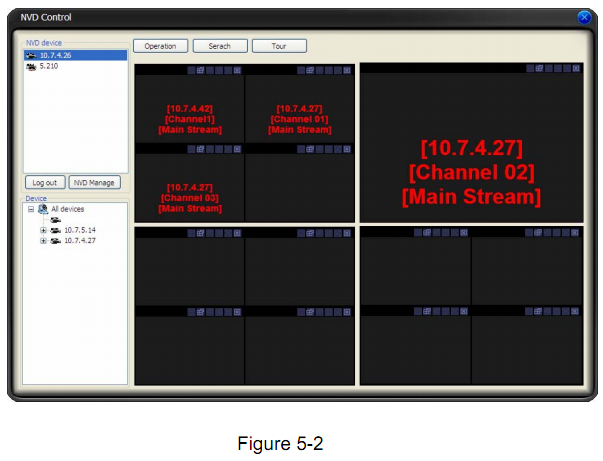Log out of the NVD device

45,183
